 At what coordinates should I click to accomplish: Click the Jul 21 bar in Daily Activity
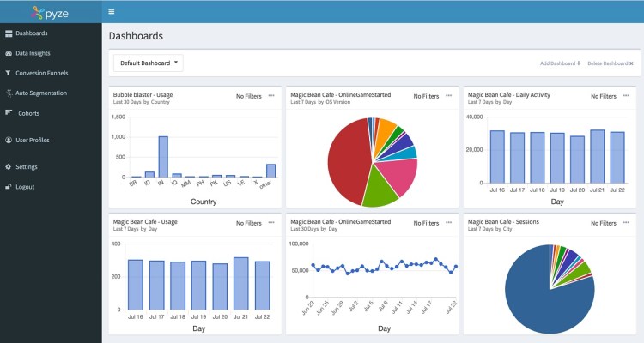(x=598, y=154)
